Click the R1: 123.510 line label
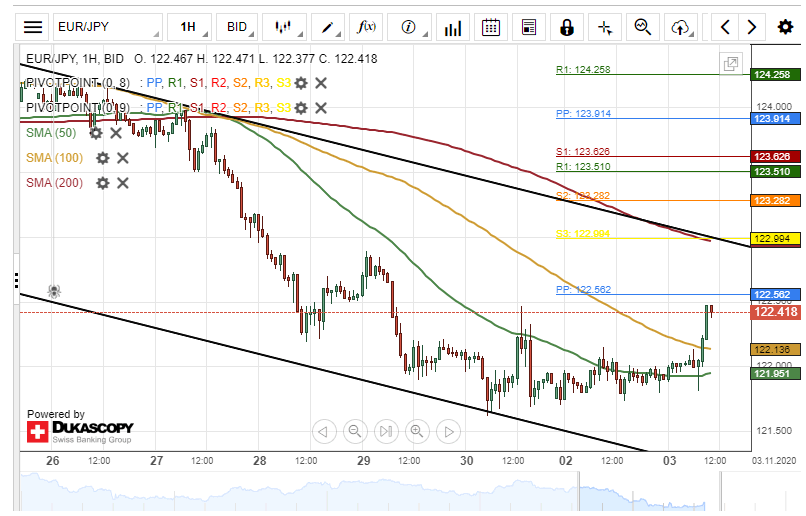Screen dimensions: 806x516 583,167
